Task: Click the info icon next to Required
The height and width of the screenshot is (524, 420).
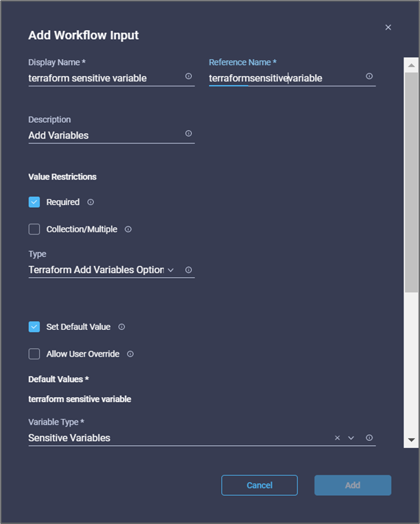Action: 90,202
